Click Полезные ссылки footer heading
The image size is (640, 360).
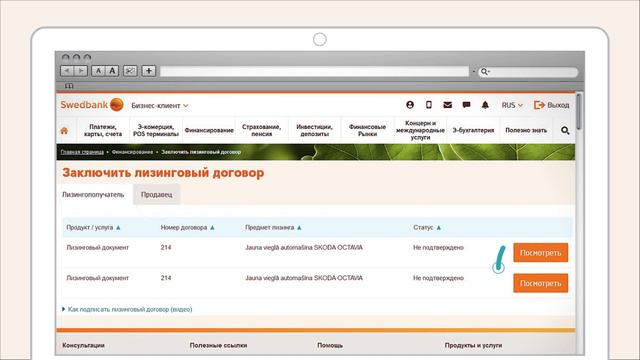[218, 345]
